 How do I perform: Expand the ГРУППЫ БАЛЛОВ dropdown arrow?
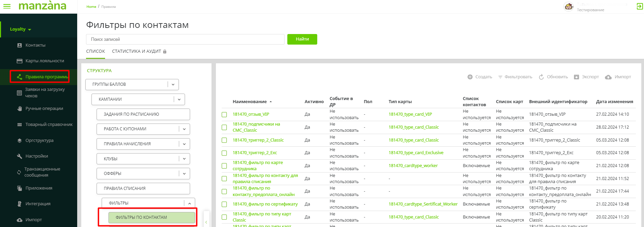point(173,84)
